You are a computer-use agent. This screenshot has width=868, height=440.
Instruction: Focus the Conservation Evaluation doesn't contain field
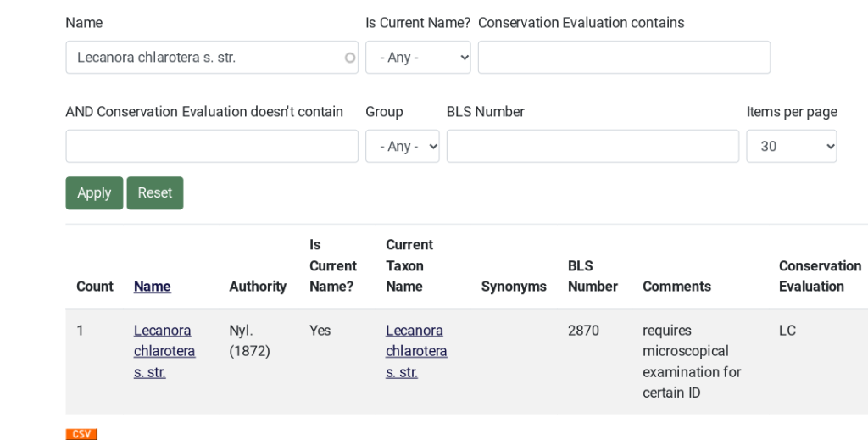click(212, 146)
